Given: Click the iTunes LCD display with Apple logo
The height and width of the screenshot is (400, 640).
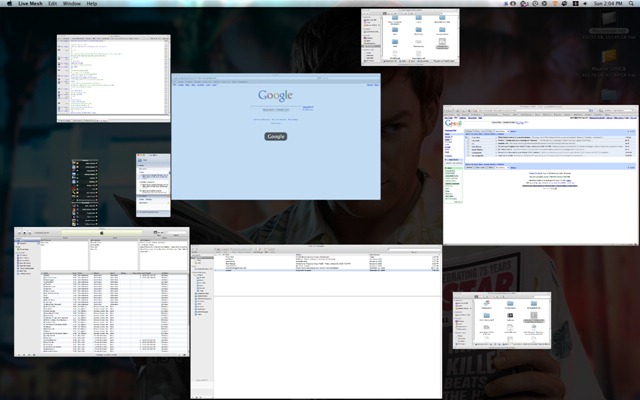Looking at the screenshot, I should [102, 233].
